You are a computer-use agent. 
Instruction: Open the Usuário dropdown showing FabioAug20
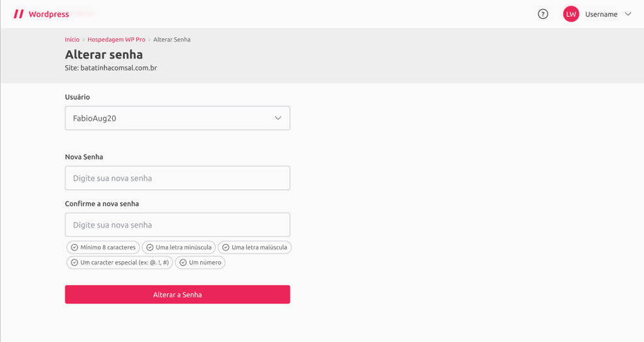click(x=177, y=118)
